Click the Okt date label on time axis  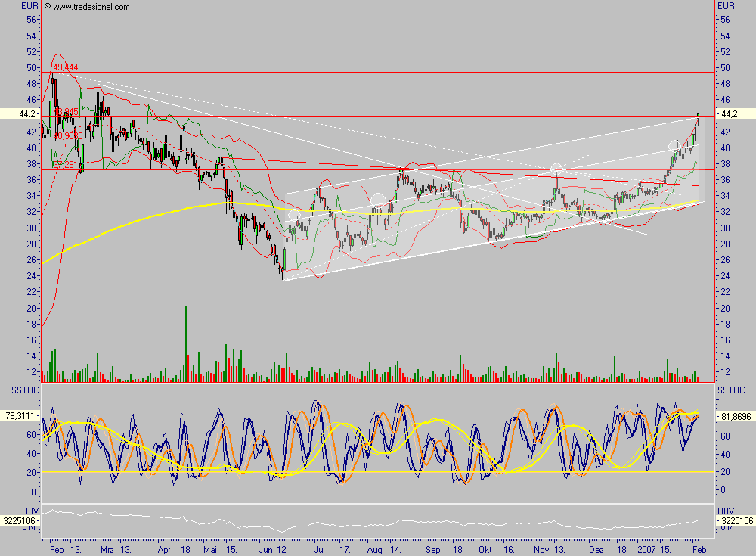[485, 550]
